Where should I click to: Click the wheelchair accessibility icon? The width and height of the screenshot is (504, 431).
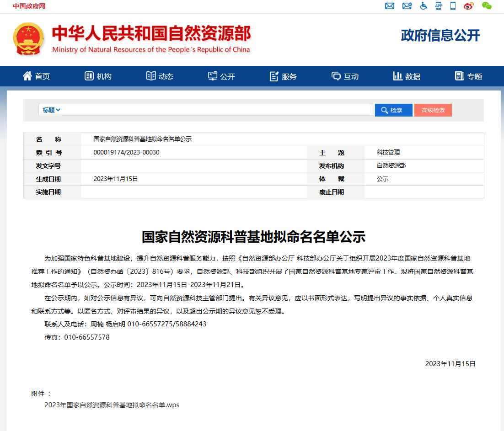[424, 6]
